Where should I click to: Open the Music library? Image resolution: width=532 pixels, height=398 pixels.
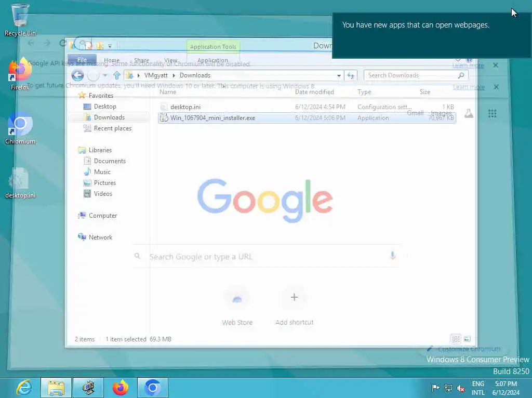click(x=102, y=171)
